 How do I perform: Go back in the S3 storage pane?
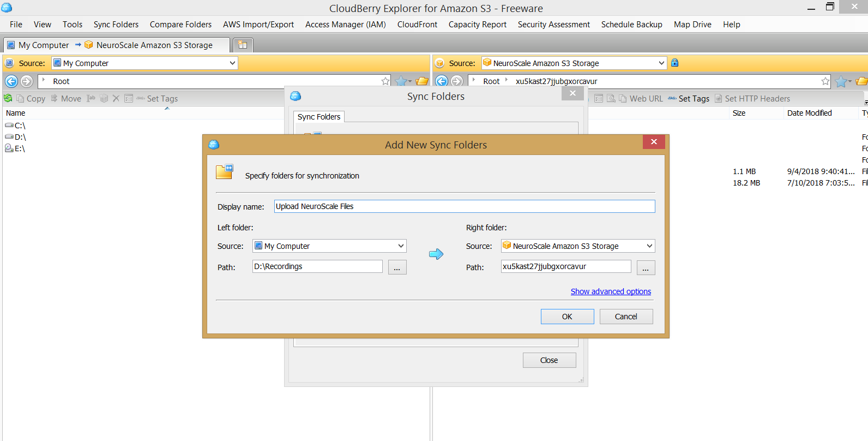pos(442,81)
